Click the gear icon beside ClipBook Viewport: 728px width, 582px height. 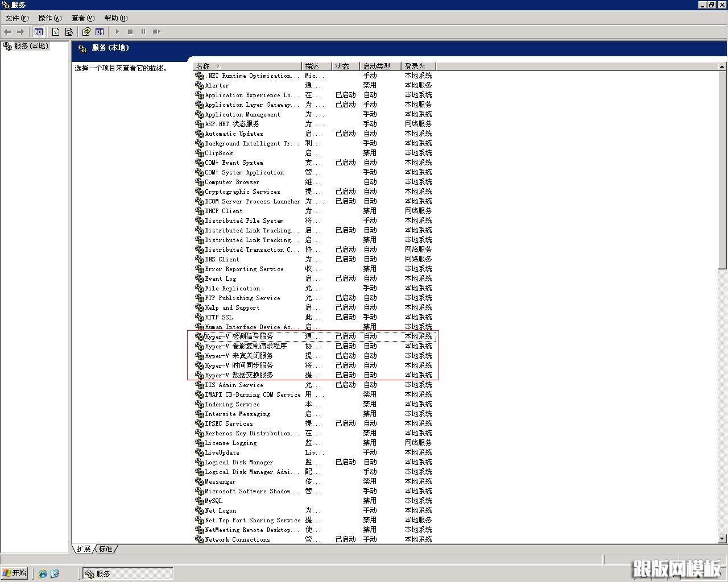click(200, 153)
